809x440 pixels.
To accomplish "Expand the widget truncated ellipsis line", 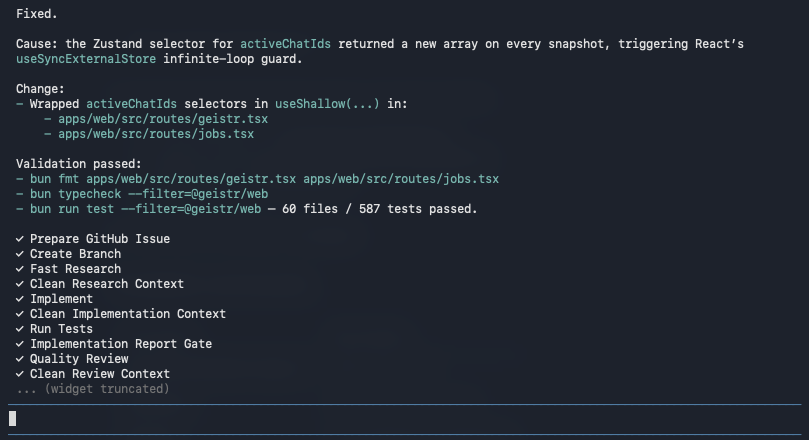I will click(x=93, y=389).
